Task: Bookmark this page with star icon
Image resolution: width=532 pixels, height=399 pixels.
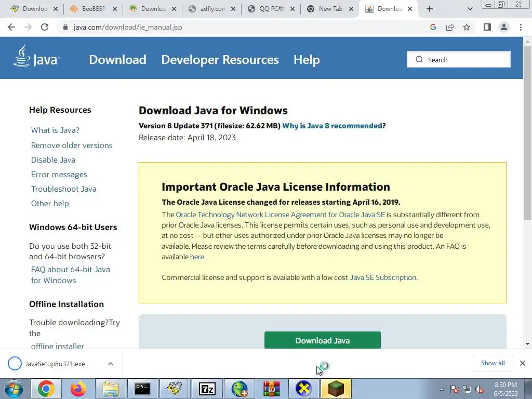Action: 467,27
